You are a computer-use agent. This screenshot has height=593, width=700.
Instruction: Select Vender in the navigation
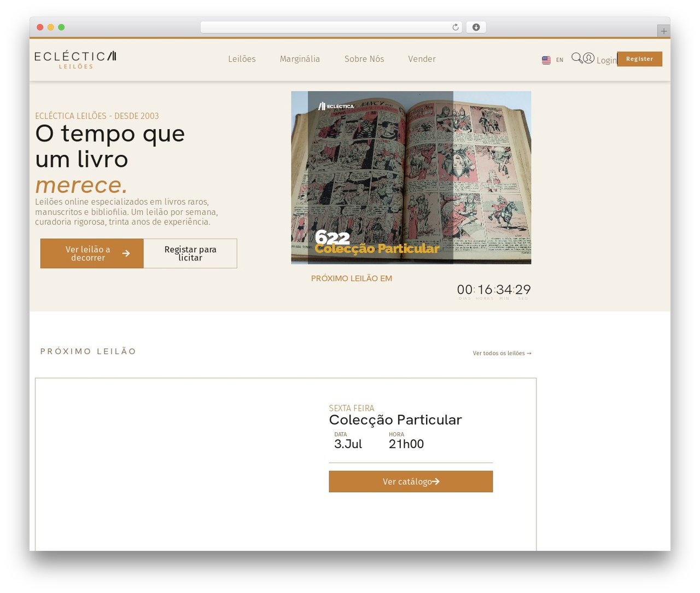point(422,59)
